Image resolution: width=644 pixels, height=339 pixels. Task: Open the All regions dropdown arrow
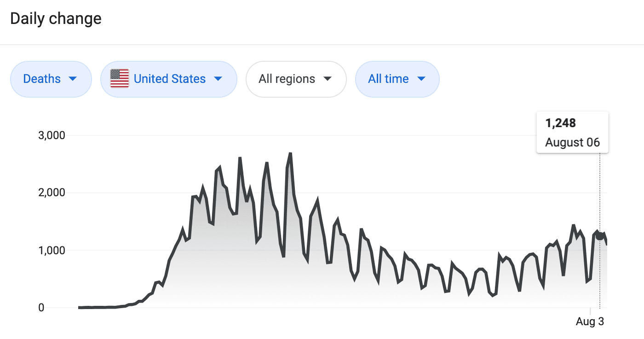328,79
